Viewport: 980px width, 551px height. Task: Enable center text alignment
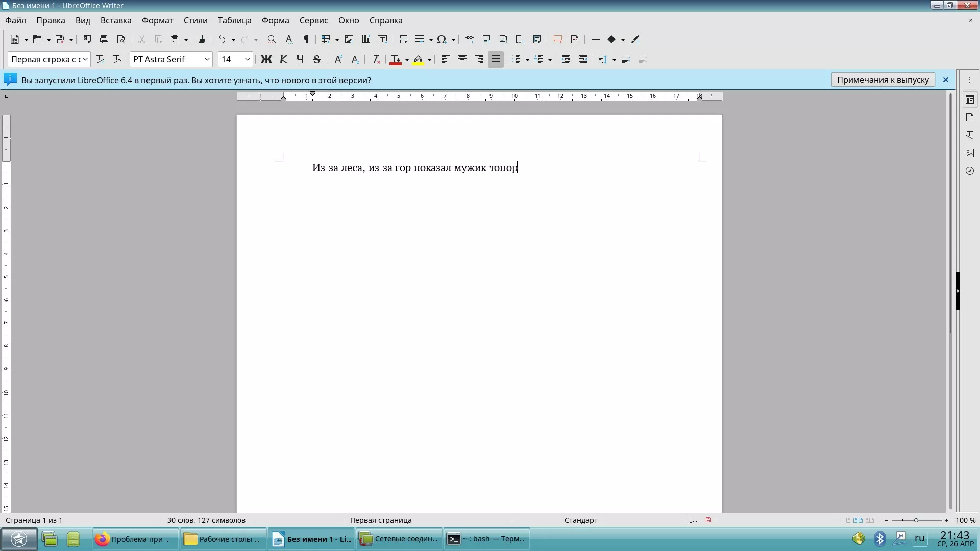click(x=462, y=60)
